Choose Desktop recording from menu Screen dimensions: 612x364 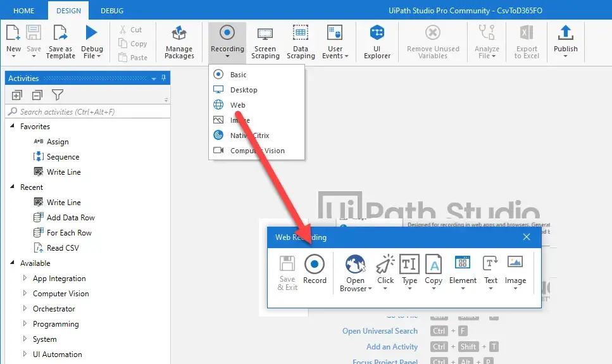click(x=256, y=89)
